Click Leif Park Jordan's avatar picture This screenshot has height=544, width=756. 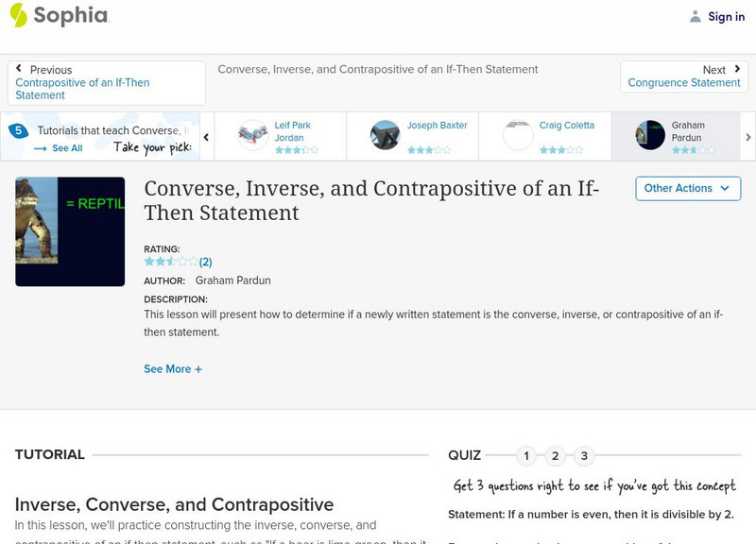click(x=251, y=133)
